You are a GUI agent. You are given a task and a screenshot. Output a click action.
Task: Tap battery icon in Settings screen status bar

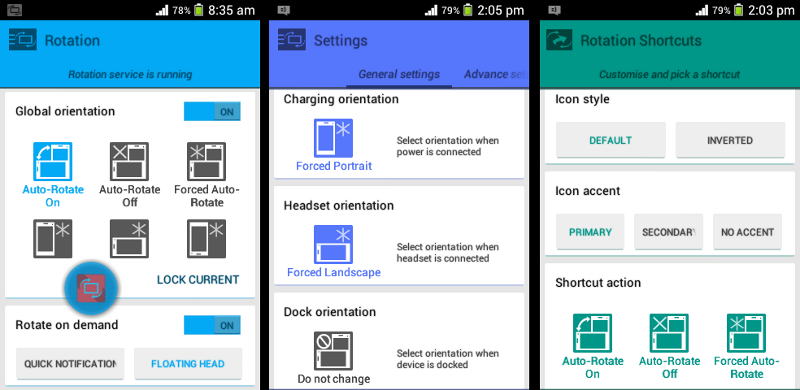[x=468, y=10]
